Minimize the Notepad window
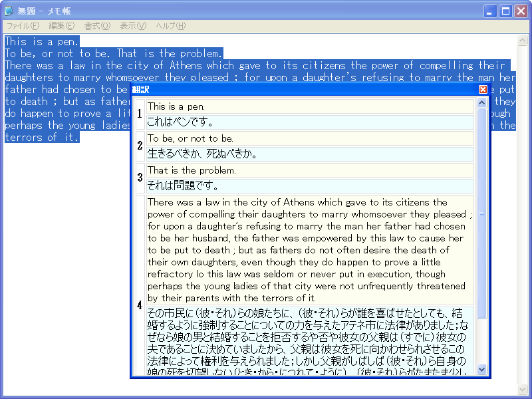 tap(489, 11)
